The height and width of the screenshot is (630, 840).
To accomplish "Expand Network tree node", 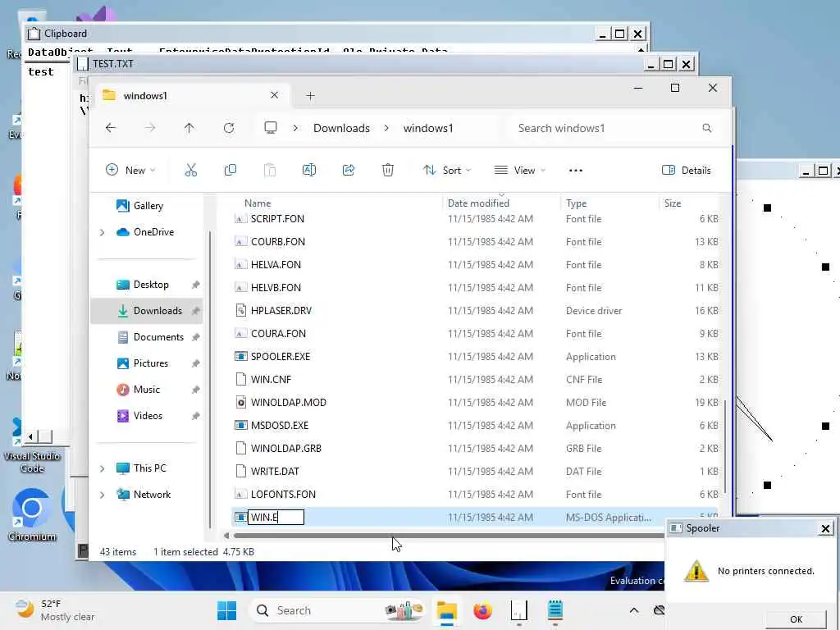I will click(103, 495).
